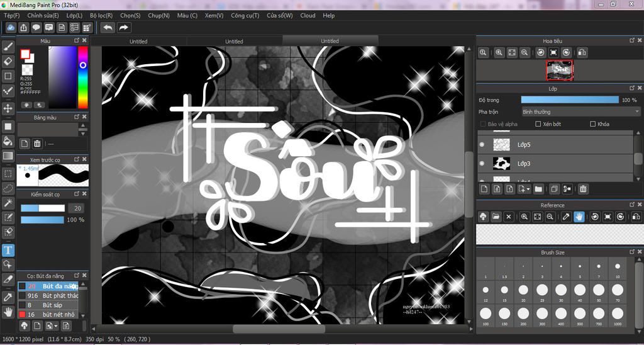Switch to the second Untitled tab
Screen dimensions: 644x345
coord(234,41)
